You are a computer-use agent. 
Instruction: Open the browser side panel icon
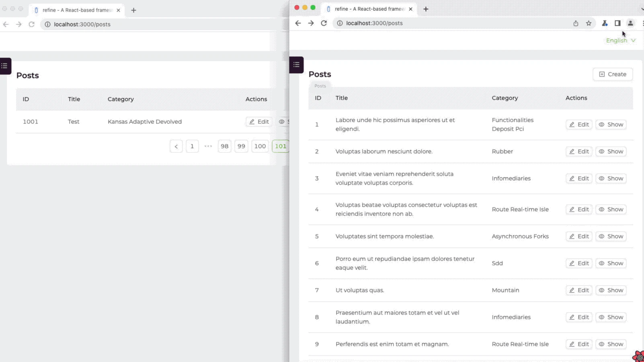pos(618,23)
